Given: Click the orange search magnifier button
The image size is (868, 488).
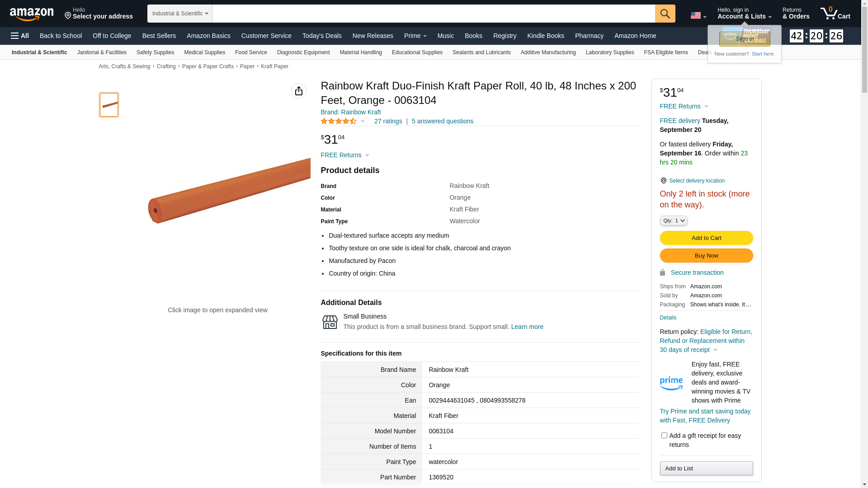Looking at the screenshot, I should tap(665, 14).
